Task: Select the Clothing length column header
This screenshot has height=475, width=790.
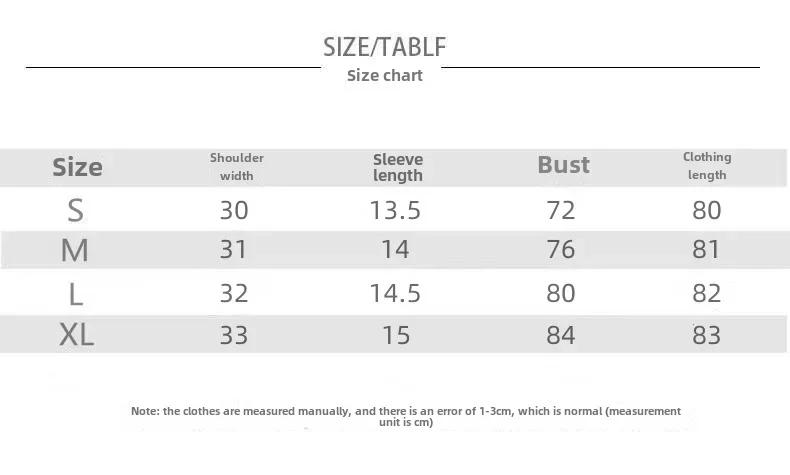Action: (707, 166)
